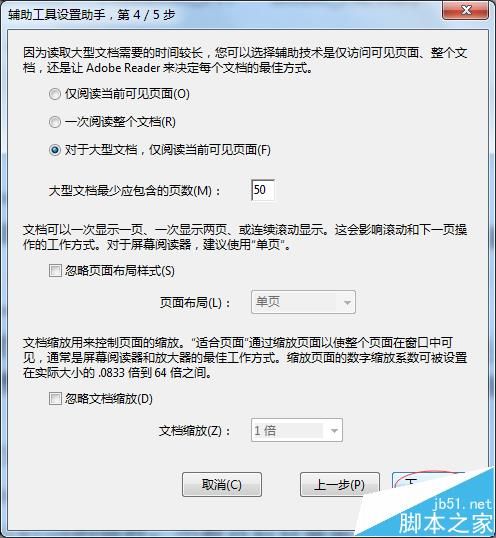This screenshot has height=538, width=496.
Task: Click the 脚本之家 watermark logo
Action: click(446, 523)
